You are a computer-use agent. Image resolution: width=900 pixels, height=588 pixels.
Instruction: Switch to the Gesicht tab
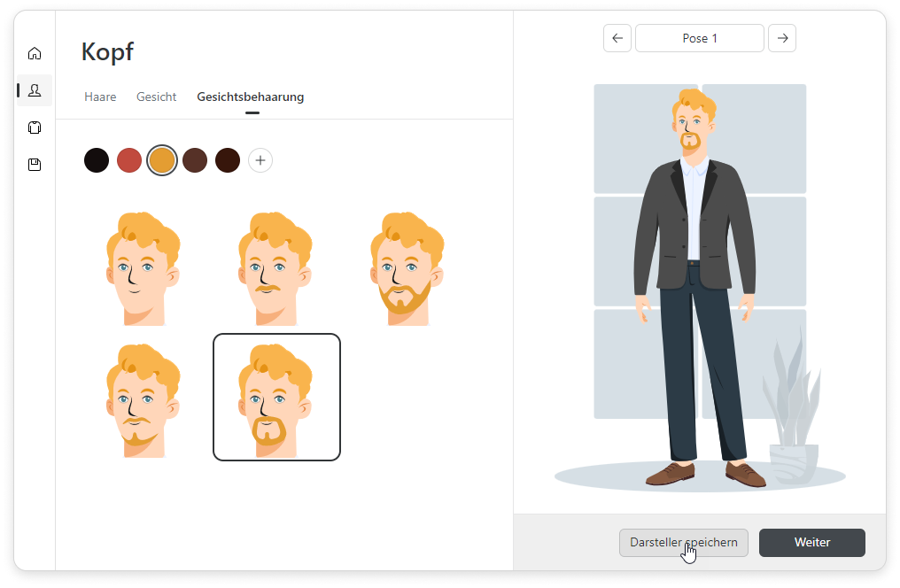click(x=156, y=97)
